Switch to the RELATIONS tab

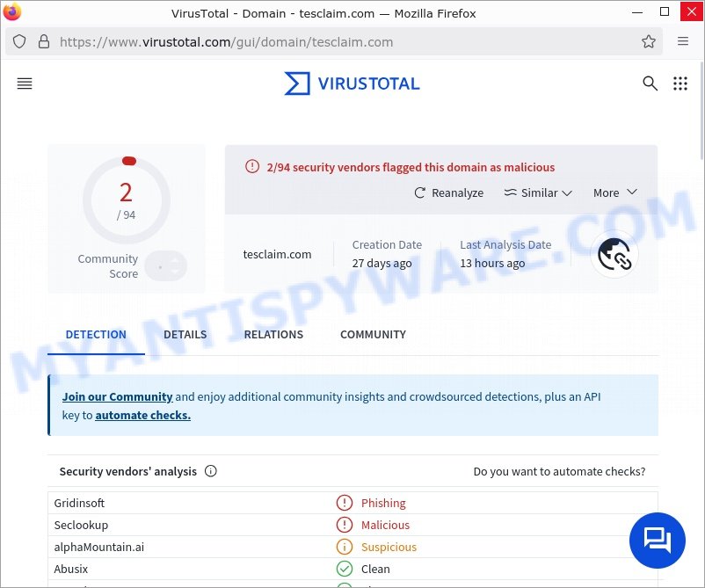[x=273, y=335]
